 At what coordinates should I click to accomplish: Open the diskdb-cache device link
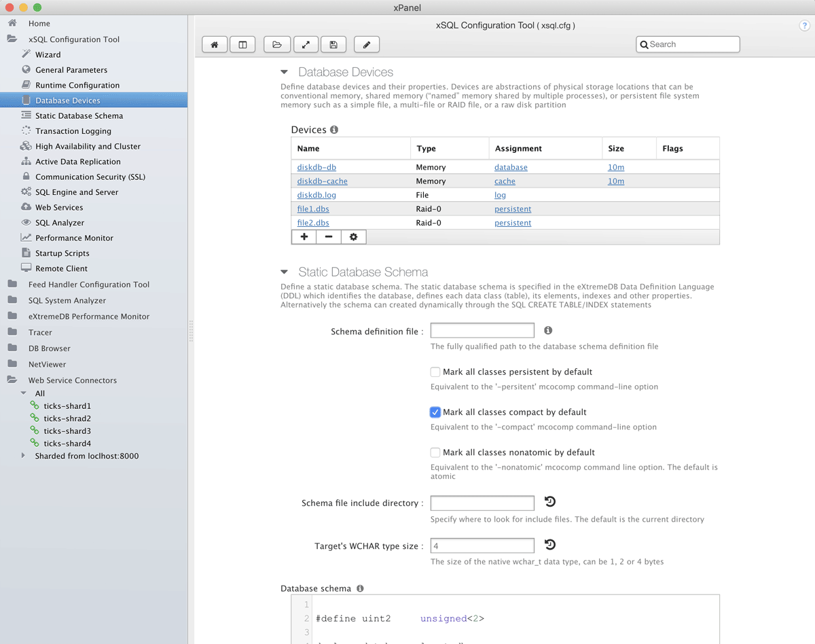tap(321, 181)
